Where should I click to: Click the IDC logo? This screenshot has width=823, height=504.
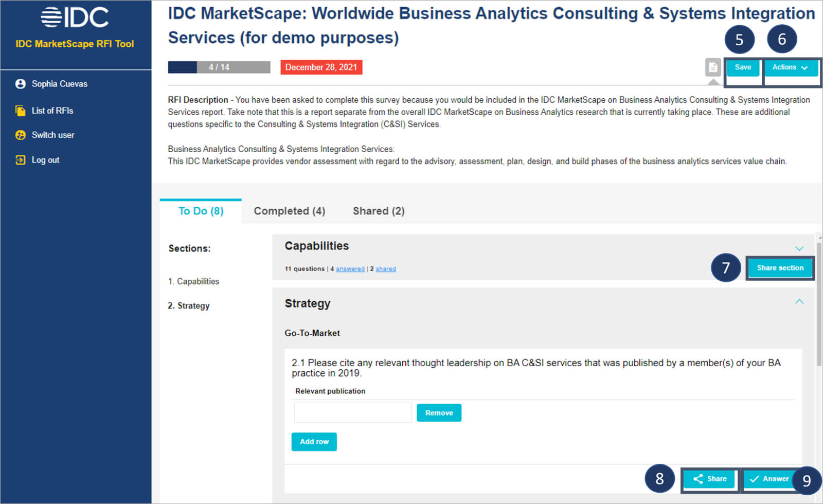(x=75, y=17)
